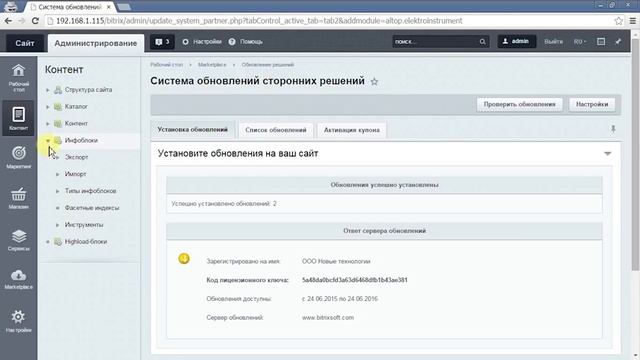Expand the Highload-блоки tree node

(x=48, y=242)
